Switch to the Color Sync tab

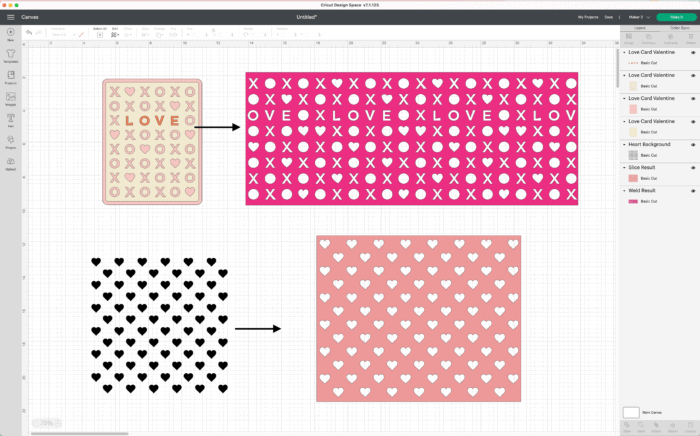680,28
